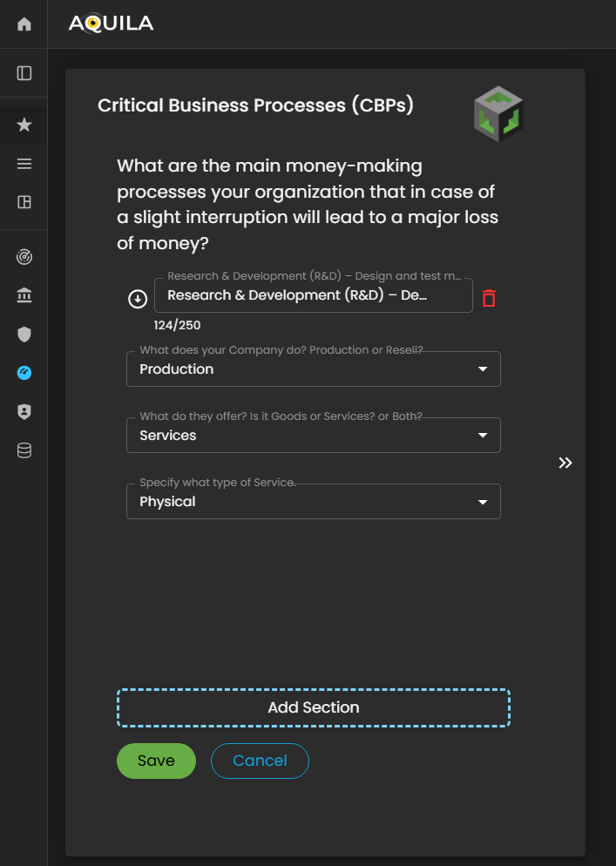The image size is (616, 866).
Task: Click the Add Section button
Action: click(x=313, y=707)
